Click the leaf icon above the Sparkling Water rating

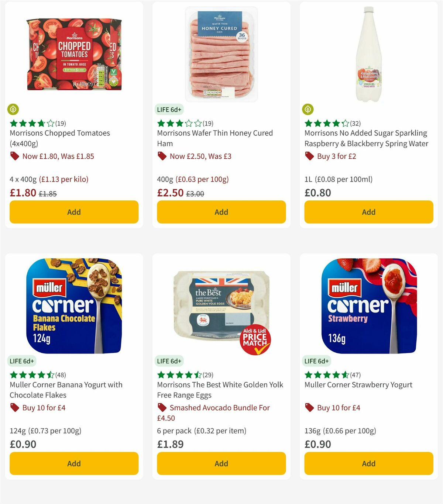point(308,109)
